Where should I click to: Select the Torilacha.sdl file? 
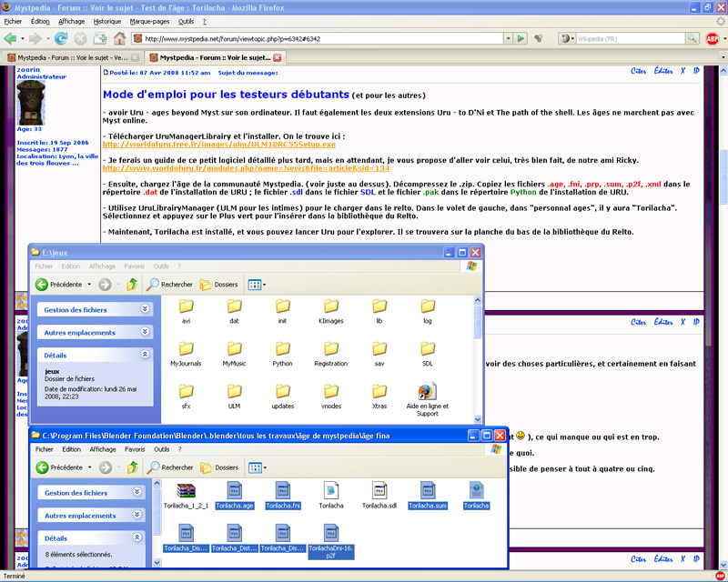(379, 496)
